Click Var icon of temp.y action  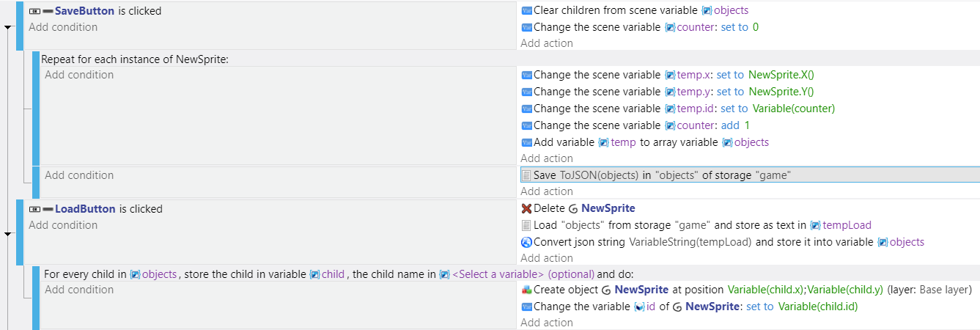526,92
